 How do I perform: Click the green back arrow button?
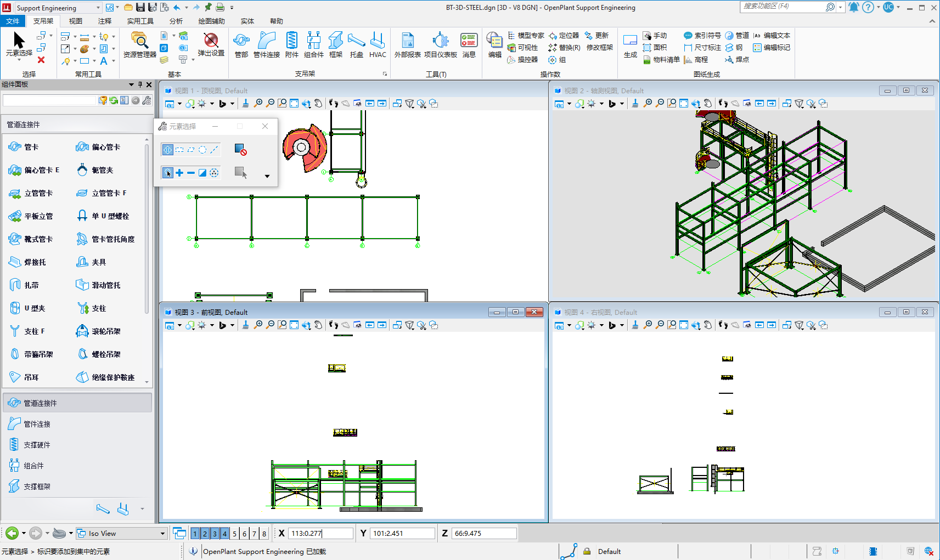[12, 533]
